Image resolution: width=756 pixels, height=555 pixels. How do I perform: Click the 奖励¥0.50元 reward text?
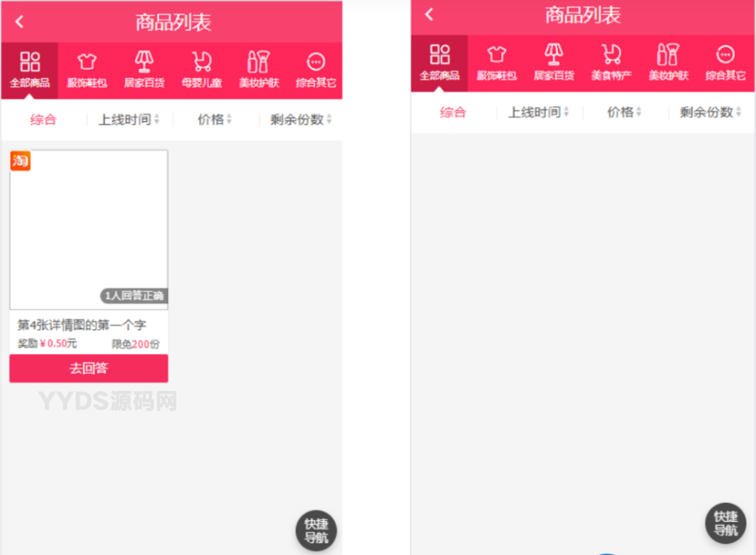coord(39,343)
